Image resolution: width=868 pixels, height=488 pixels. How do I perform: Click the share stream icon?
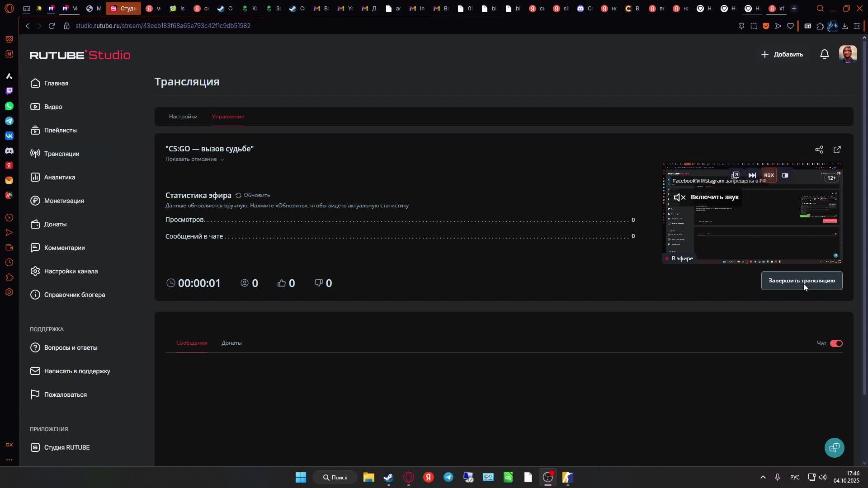coord(819,150)
